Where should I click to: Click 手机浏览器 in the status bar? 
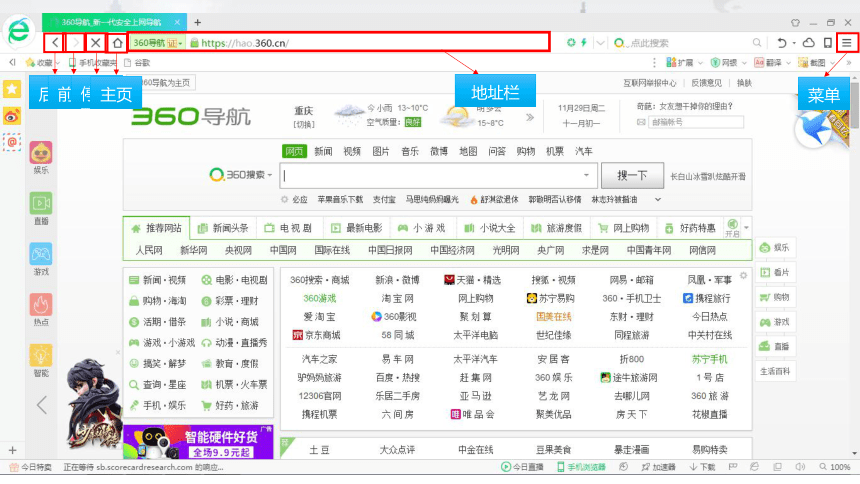click(581, 467)
